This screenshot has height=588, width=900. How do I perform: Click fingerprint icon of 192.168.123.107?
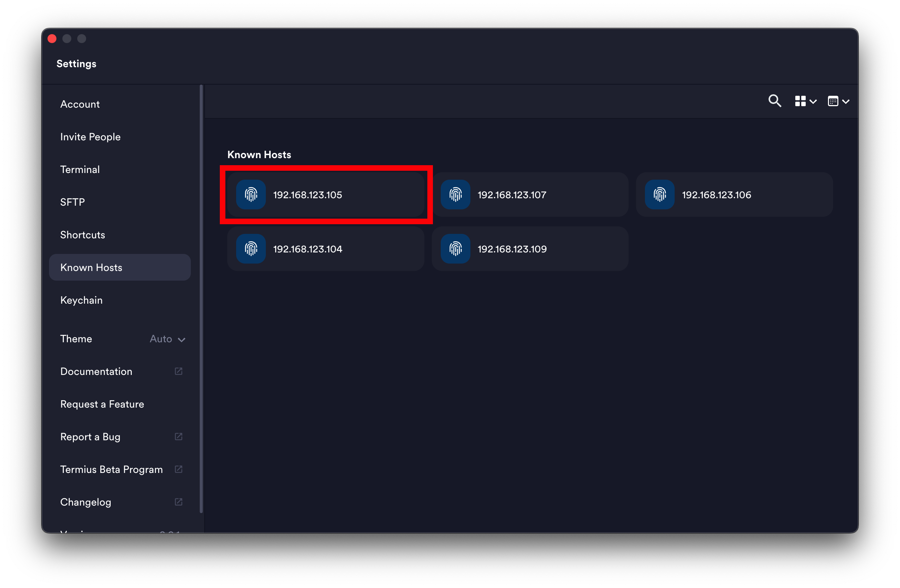click(x=455, y=195)
